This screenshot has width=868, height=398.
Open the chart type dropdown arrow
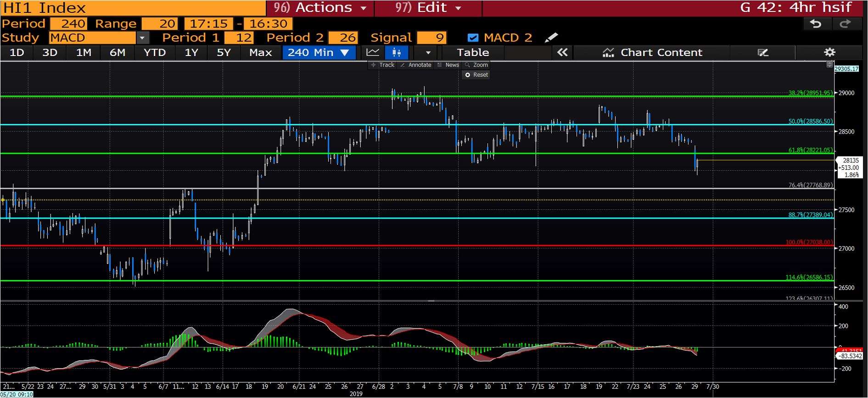428,52
